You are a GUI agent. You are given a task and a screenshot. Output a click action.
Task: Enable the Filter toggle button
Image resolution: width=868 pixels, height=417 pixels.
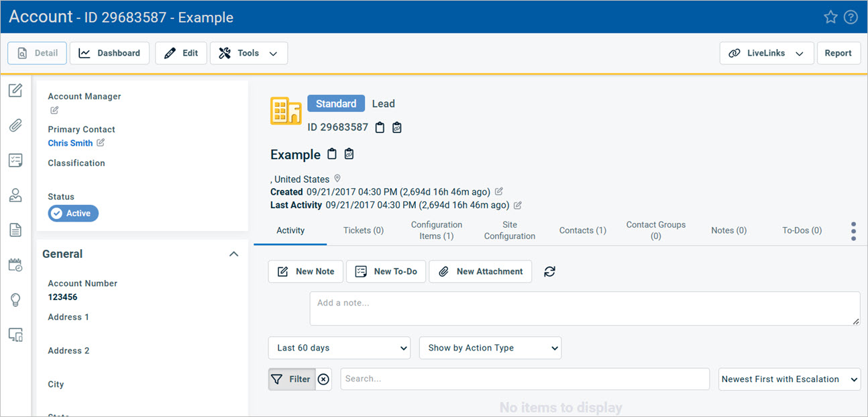coord(291,379)
